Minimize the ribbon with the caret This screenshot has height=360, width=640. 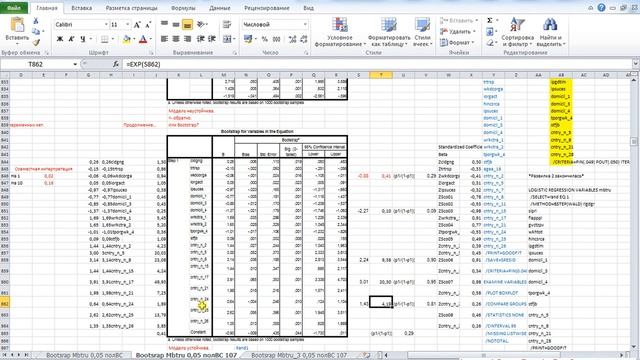590,8
